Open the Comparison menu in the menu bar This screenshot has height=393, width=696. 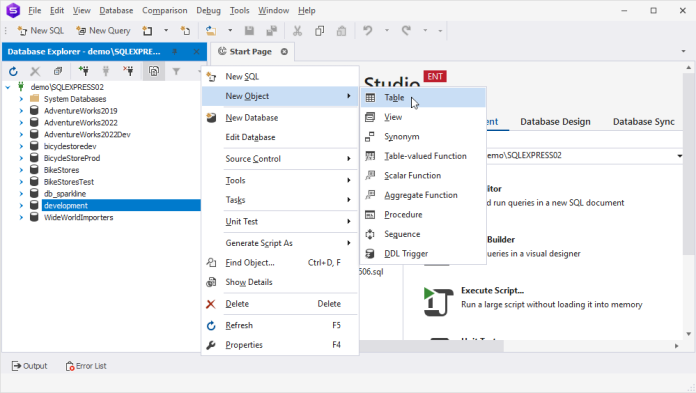tap(165, 10)
